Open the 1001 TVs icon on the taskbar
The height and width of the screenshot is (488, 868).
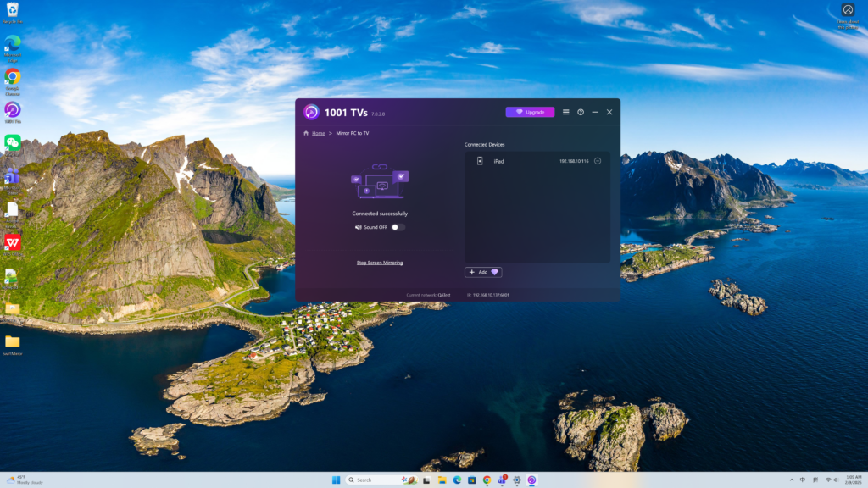tap(531, 480)
